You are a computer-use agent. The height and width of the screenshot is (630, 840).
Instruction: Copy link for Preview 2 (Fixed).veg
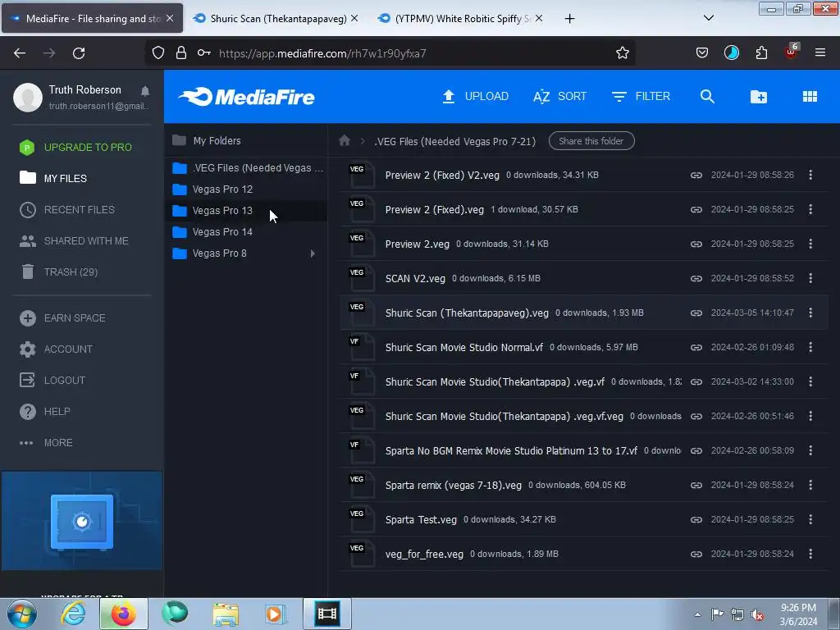(696, 209)
